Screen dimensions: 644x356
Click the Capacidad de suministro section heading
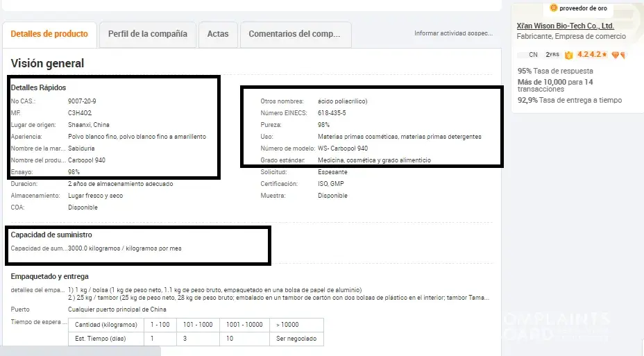51,235
